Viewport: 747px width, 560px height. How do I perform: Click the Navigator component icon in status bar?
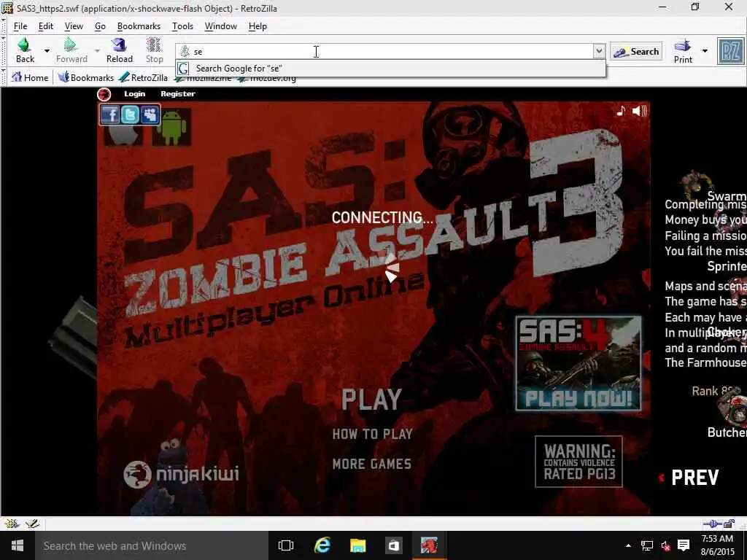(12, 524)
